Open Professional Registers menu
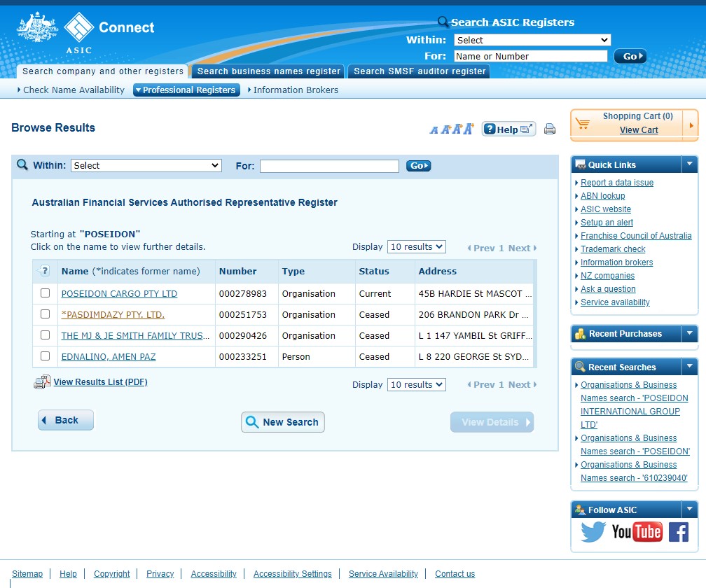The image size is (706, 588). click(x=186, y=90)
